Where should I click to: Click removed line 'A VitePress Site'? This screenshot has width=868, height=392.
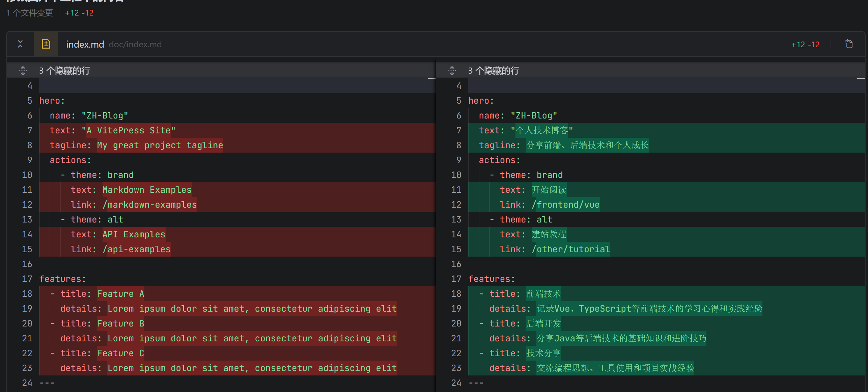[x=128, y=130]
